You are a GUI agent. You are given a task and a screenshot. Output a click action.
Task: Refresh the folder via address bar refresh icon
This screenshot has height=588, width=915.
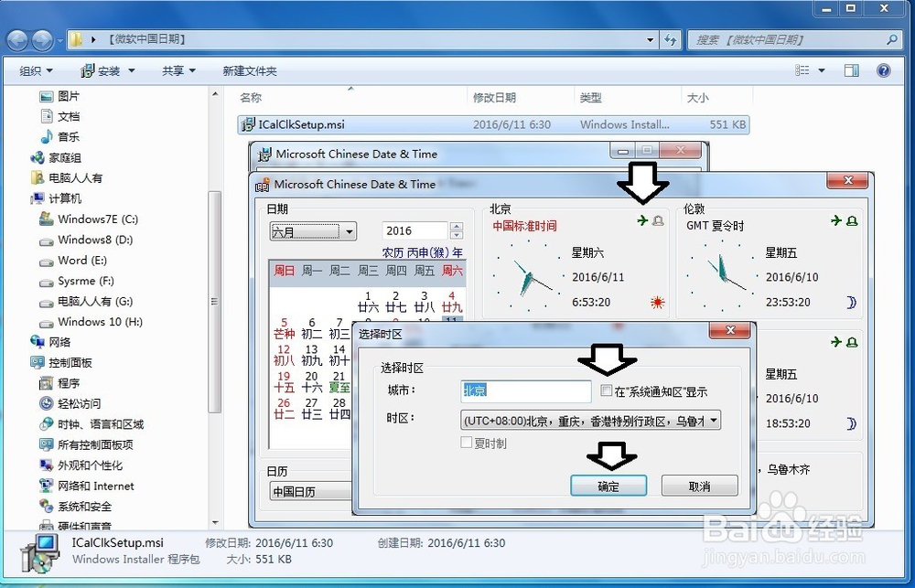(671, 39)
